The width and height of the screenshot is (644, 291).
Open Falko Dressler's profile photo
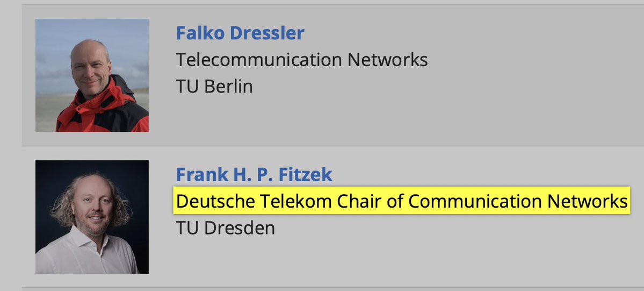click(x=92, y=75)
